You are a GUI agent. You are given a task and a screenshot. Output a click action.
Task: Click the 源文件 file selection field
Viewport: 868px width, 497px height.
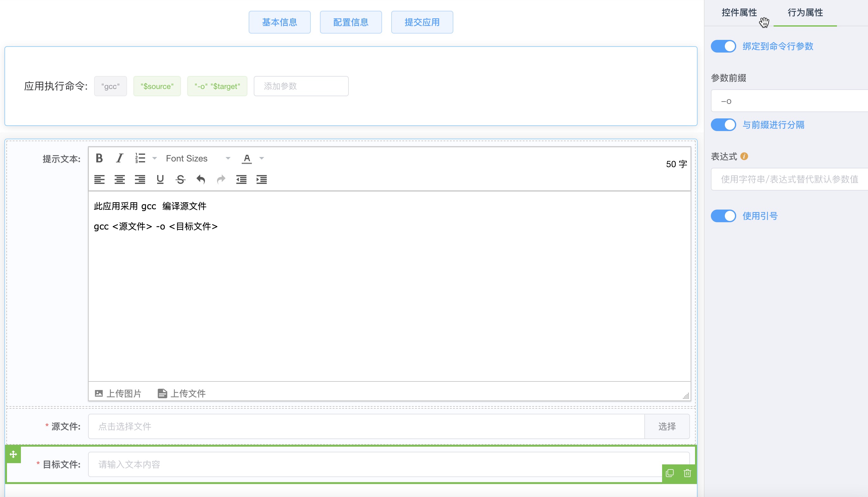(366, 426)
